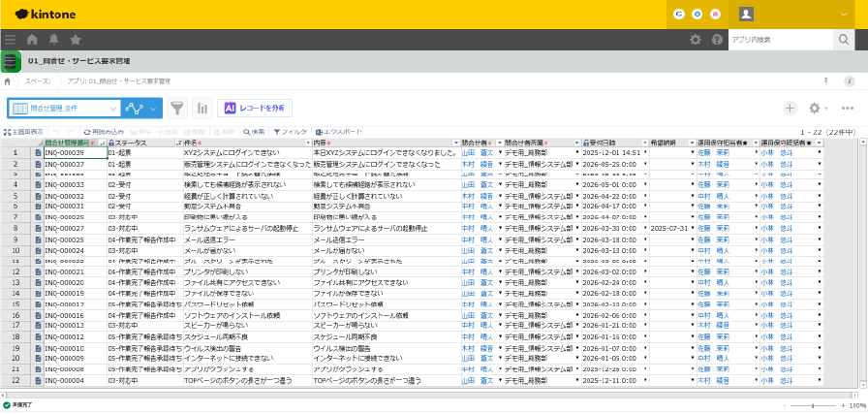Image resolution: width=868 pixels, height=414 pixels.
Task: Open the 希望納期 column filter arrow
Action: tap(693, 143)
